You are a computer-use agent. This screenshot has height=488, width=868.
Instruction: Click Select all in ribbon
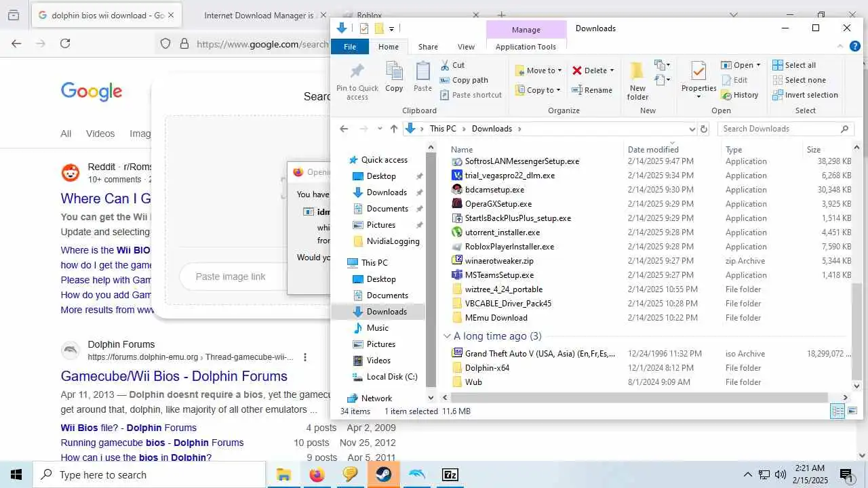tap(794, 65)
